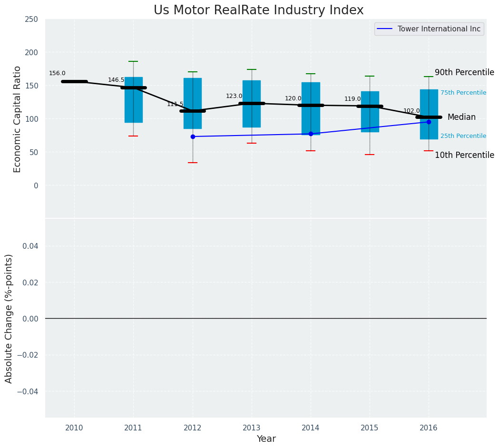499x448 pixels.
Task: Click the 146.5 median value label
Action: [x=116, y=80]
